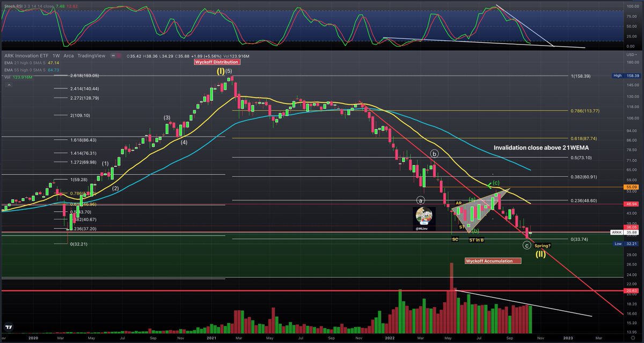Click the yellow (II) wave label

(x=540, y=254)
